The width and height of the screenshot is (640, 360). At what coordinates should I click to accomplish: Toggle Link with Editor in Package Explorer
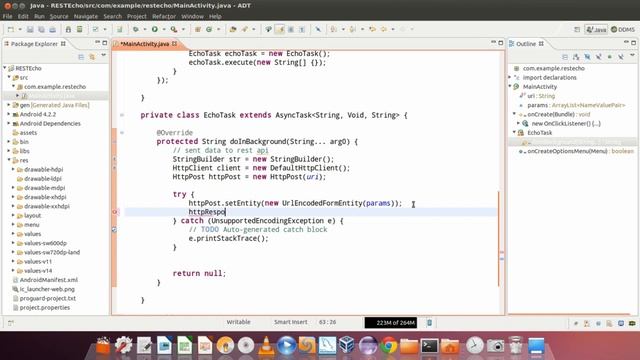92,57
